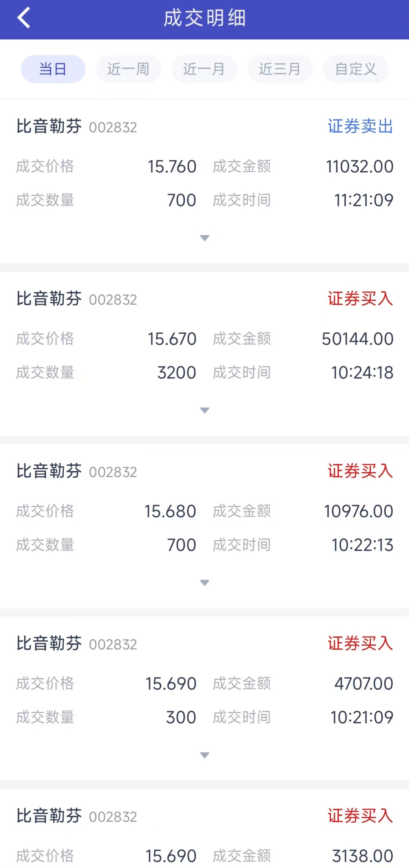This screenshot has height=868, width=409.
Task: Click 证券买入 label on the 4707.00 trade
Action: (360, 644)
